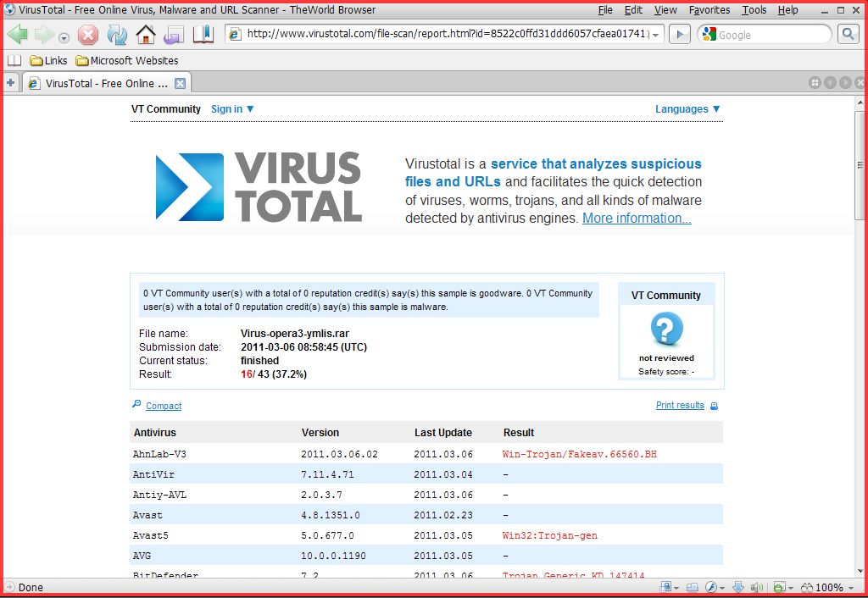Click the vertical scrollbar up arrow
Viewport: 868px width, 598px height.
(860, 102)
